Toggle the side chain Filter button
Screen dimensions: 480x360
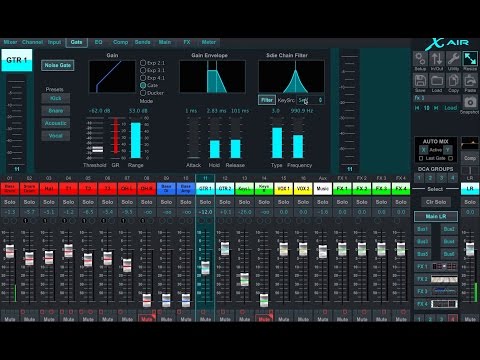pyautogui.click(x=267, y=100)
